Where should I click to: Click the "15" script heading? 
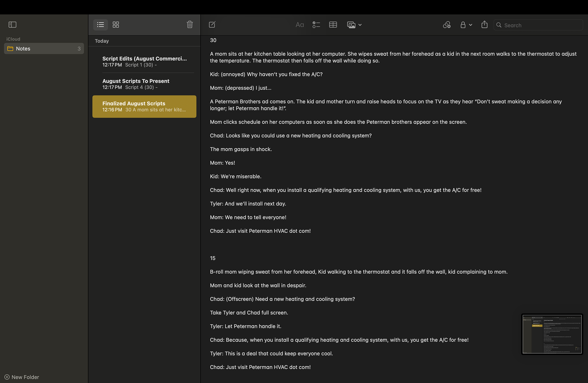tap(213, 258)
